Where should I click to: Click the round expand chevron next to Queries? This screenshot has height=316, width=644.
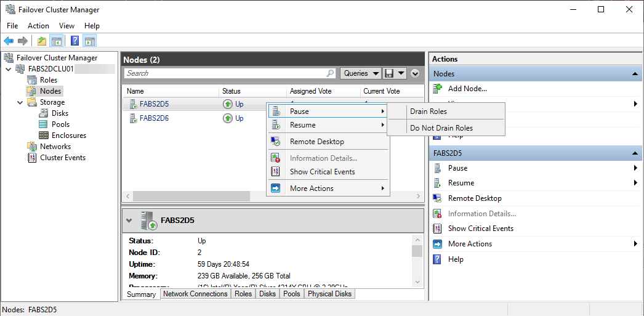point(415,73)
